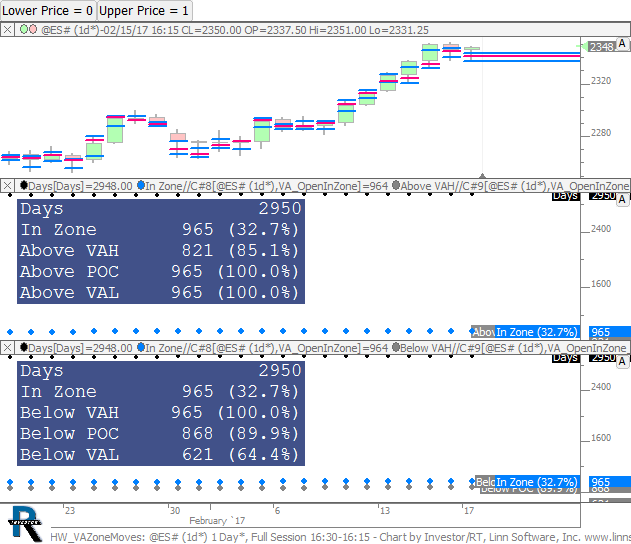Click the February `17 month label
The image size is (631, 544).
coord(217,521)
